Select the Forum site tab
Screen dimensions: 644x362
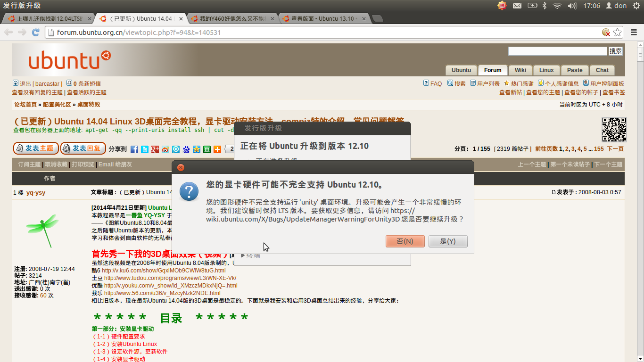[x=493, y=70]
